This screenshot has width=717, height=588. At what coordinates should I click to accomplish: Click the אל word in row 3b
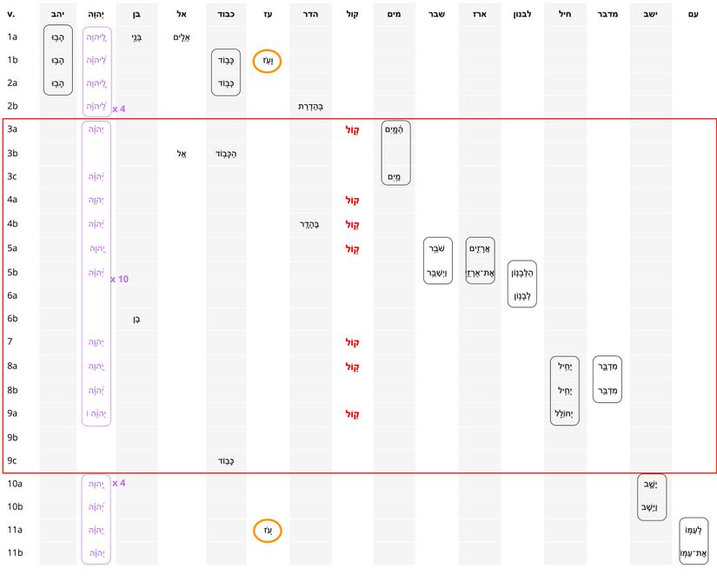[x=182, y=154]
